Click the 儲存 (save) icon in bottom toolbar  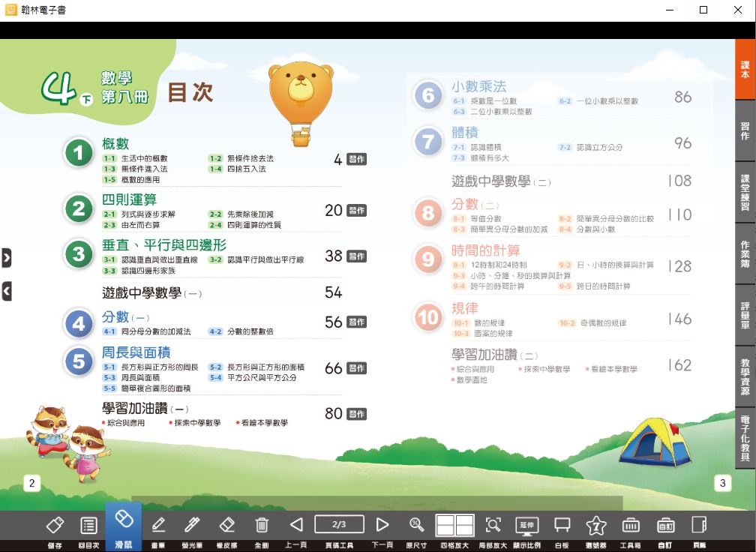click(x=55, y=525)
